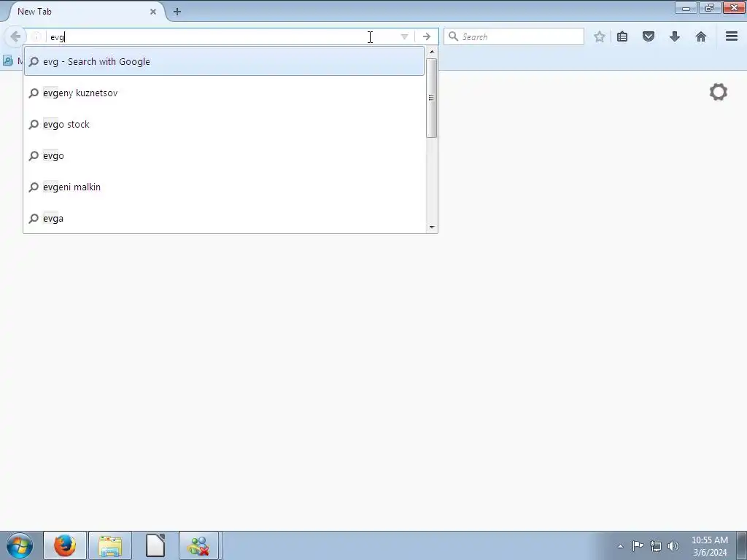Screen dimensions: 747x560
Task: Open the Pocket icon
Action: pyautogui.click(x=649, y=36)
